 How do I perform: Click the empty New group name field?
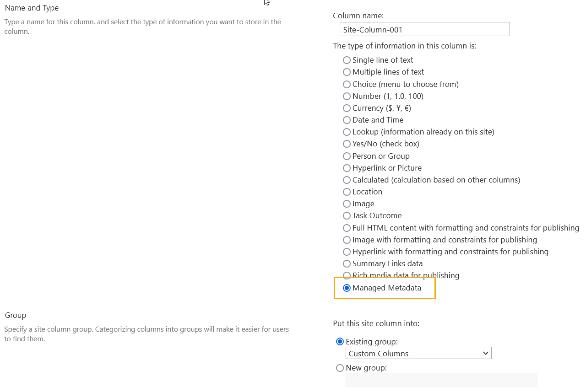[441, 380]
